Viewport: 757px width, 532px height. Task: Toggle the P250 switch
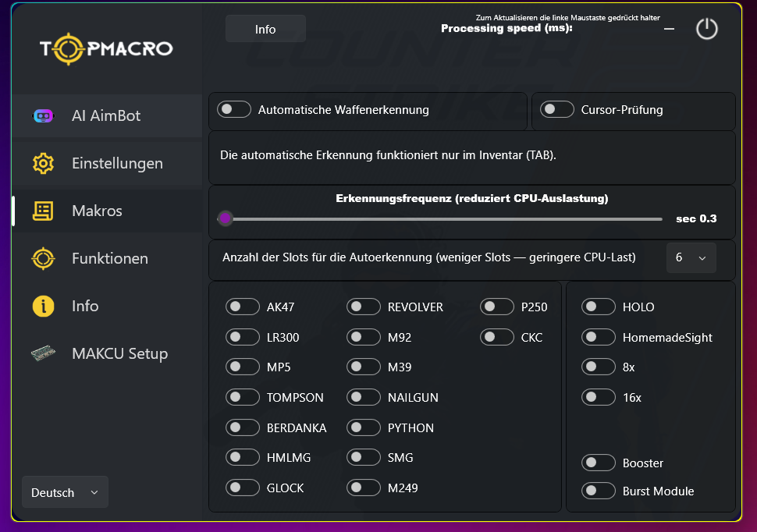497,307
